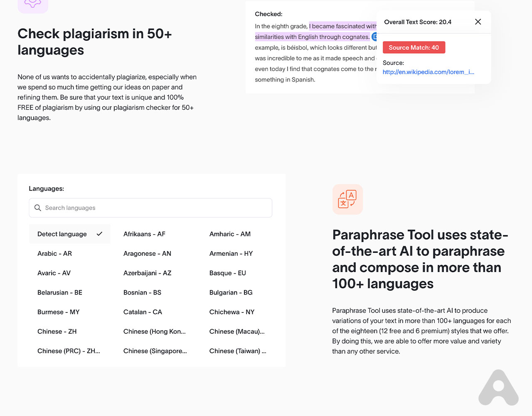Image resolution: width=532 pixels, height=416 pixels.
Task: Choose Bulgarian - BG language
Action: (231, 292)
